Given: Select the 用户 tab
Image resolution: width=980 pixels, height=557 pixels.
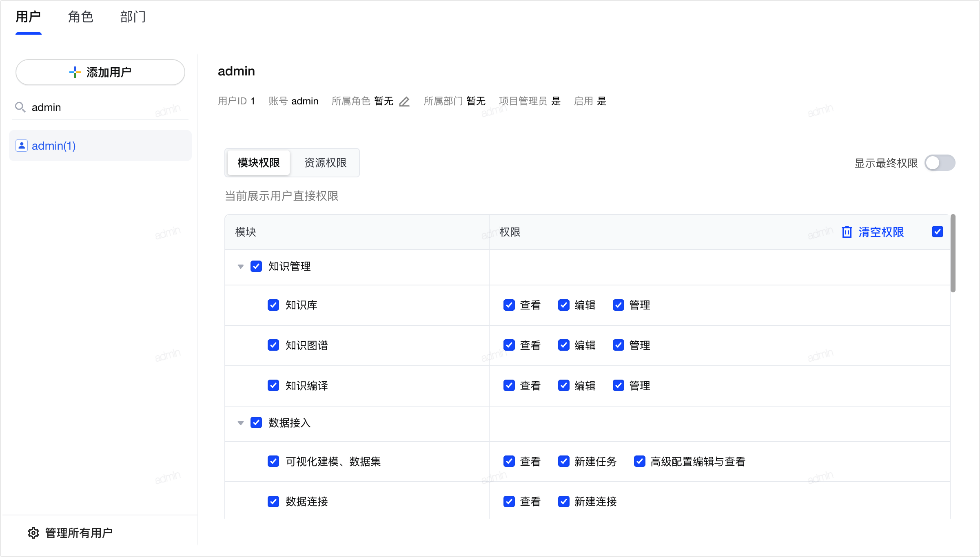Looking at the screenshot, I should pos(28,17).
